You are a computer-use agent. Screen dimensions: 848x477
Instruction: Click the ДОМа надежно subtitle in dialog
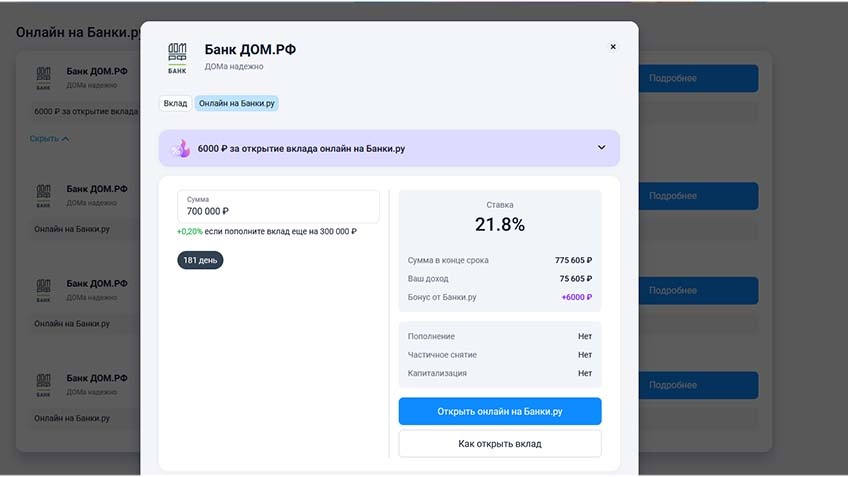[x=234, y=67]
